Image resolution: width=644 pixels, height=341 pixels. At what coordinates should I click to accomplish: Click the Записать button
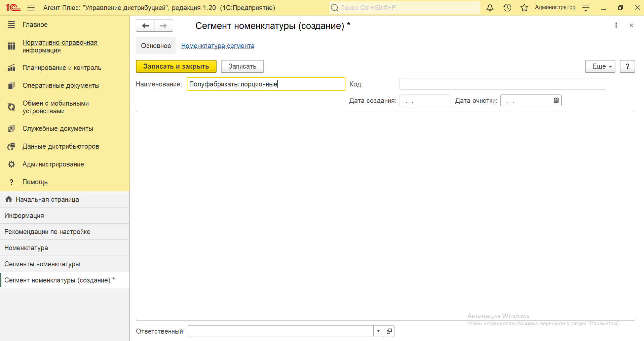coord(242,66)
